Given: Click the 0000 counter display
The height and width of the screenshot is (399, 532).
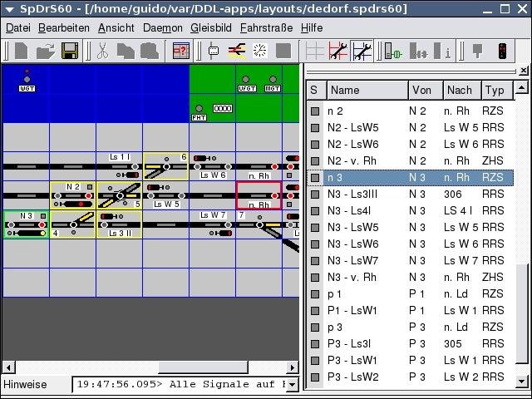Looking at the screenshot, I should point(223,109).
